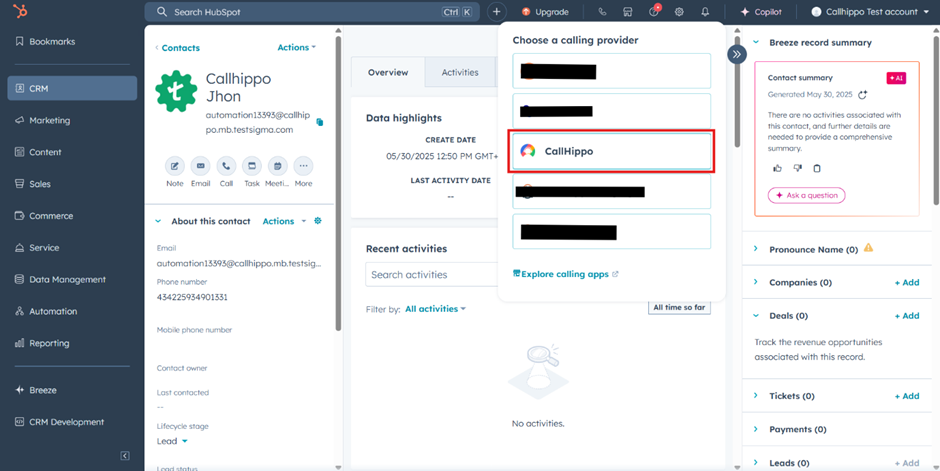Collapse the left sidebar navigation

[x=125, y=455]
